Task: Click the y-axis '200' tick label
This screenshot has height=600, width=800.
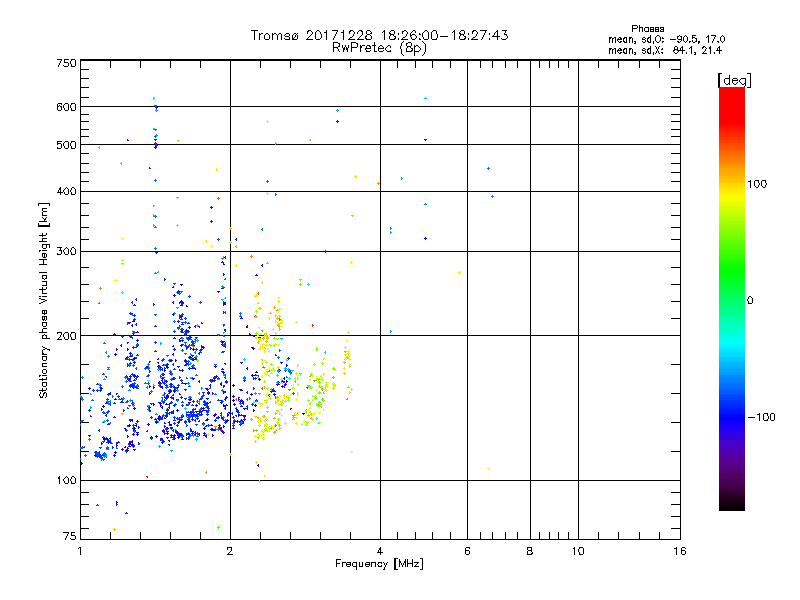Action: click(66, 336)
